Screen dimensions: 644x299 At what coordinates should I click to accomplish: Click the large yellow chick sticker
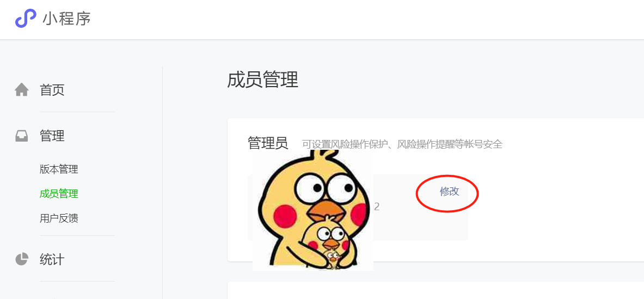click(312, 210)
